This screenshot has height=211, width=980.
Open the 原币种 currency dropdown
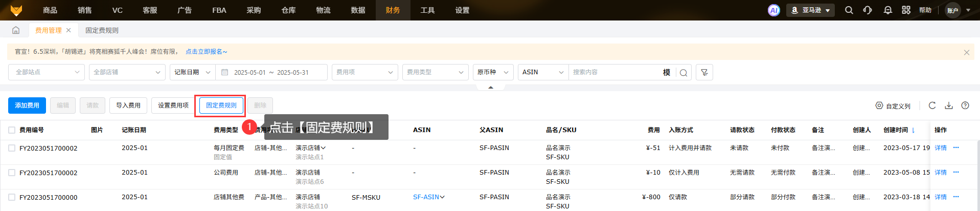pyautogui.click(x=493, y=72)
